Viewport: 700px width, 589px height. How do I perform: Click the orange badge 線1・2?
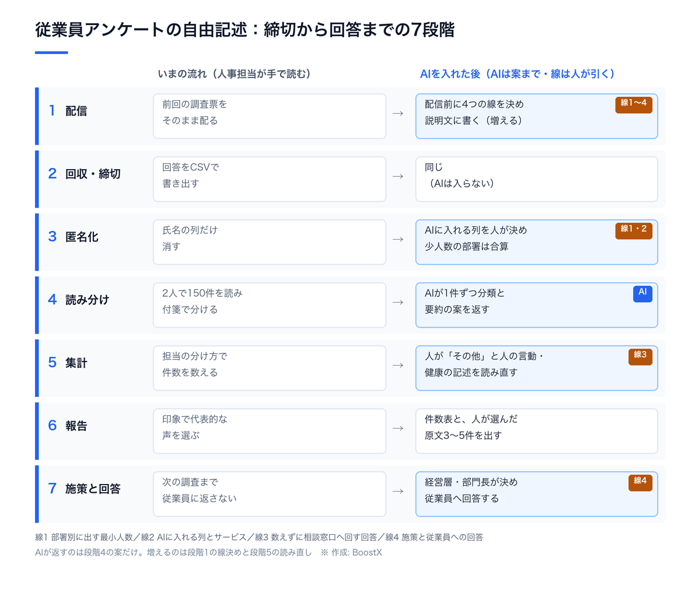click(633, 230)
